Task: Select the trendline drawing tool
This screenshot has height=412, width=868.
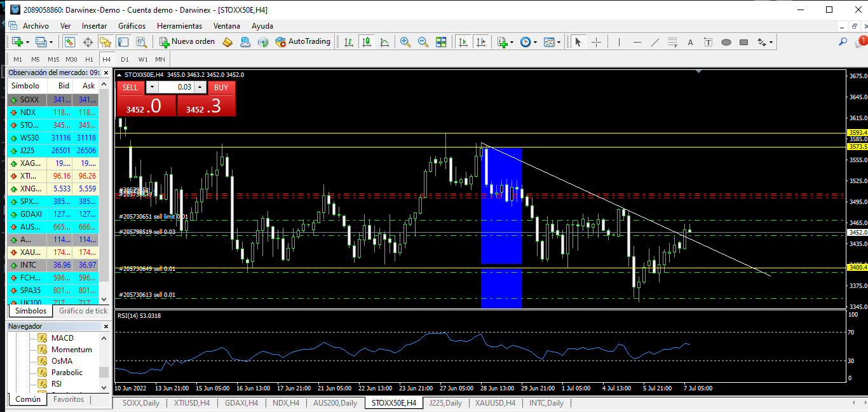Action: [655, 42]
